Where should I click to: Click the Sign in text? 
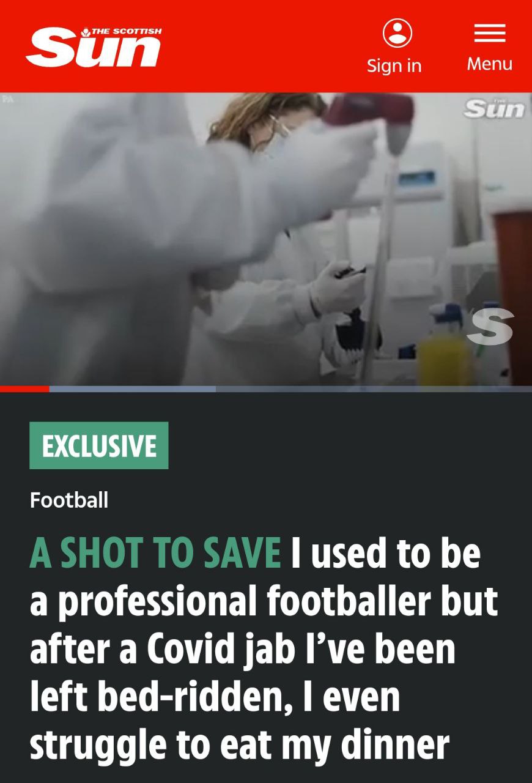(x=394, y=65)
